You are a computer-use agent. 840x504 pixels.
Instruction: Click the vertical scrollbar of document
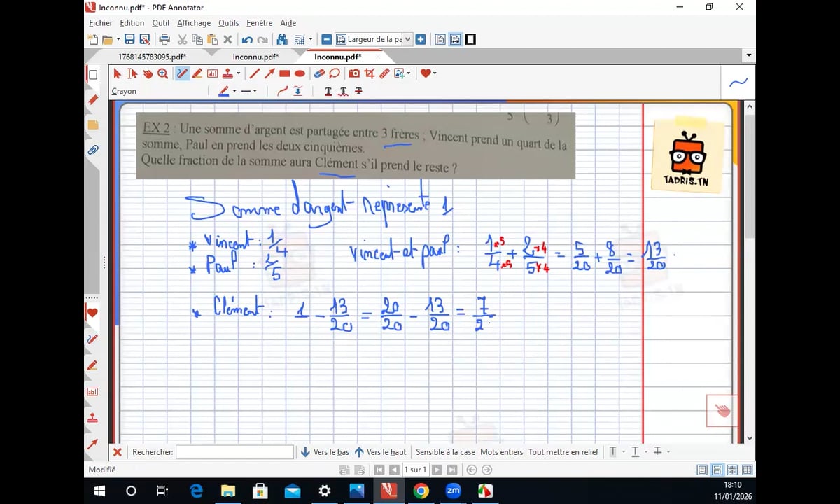[x=750, y=273]
